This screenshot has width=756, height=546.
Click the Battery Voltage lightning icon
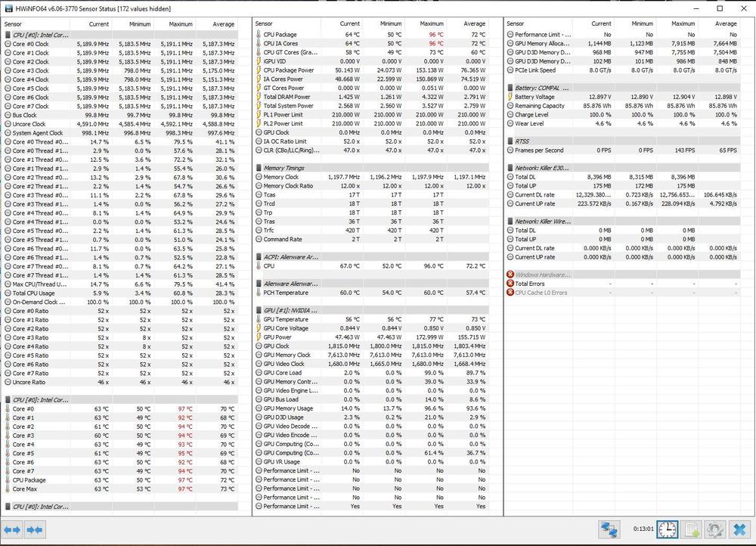510,97
